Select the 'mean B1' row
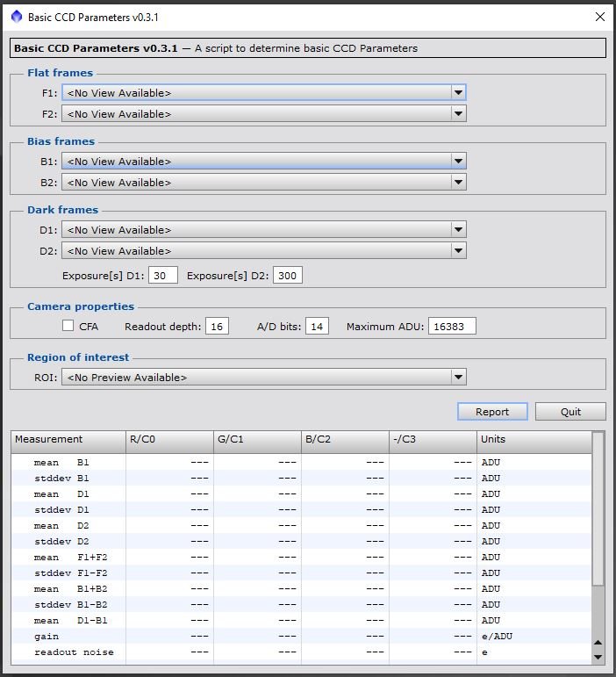This screenshot has height=677, width=616. (x=301, y=462)
